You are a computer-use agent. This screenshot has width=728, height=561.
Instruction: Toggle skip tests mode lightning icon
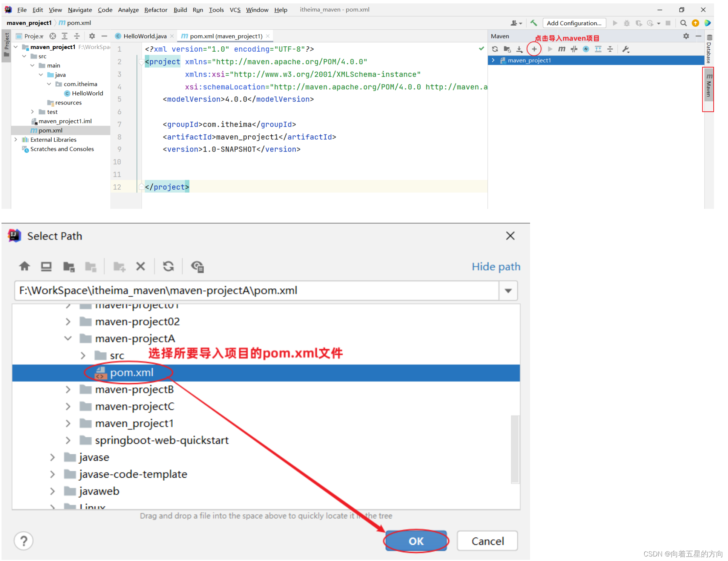coord(586,49)
